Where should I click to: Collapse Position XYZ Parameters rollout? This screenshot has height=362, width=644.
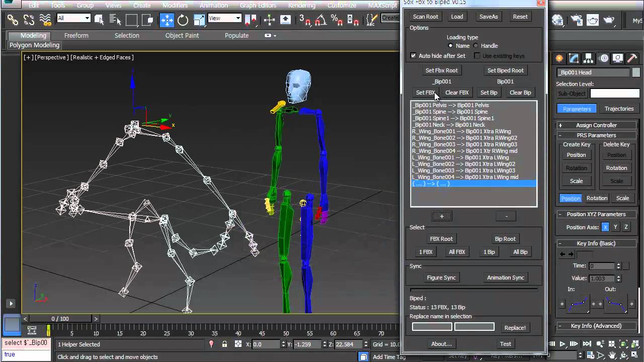[x=596, y=214]
